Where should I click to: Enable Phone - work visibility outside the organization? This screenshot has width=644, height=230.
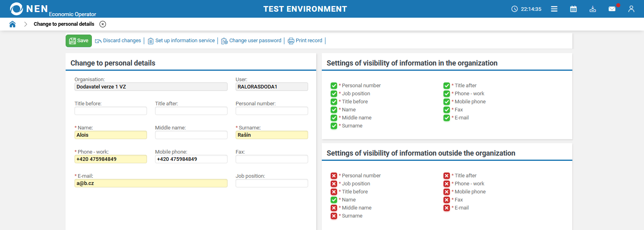pos(447,184)
